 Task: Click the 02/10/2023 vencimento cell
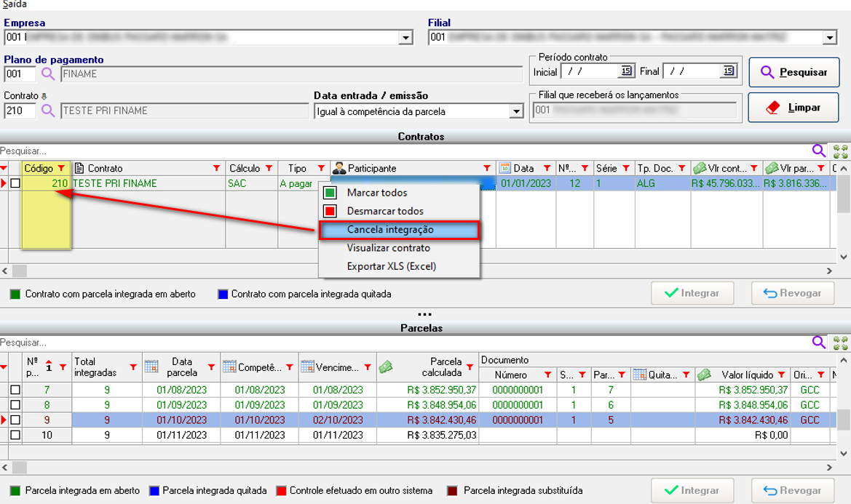[338, 420]
